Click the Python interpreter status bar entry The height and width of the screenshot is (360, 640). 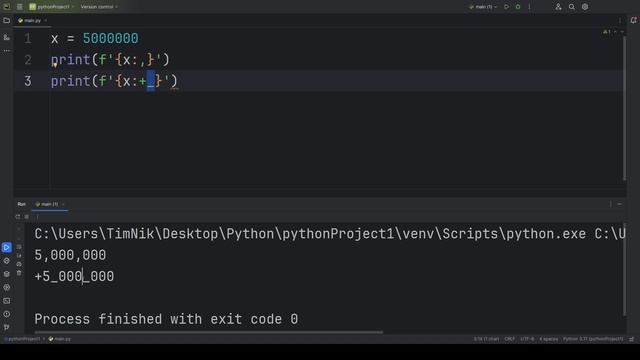pyautogui.click(x=593, y=339)
